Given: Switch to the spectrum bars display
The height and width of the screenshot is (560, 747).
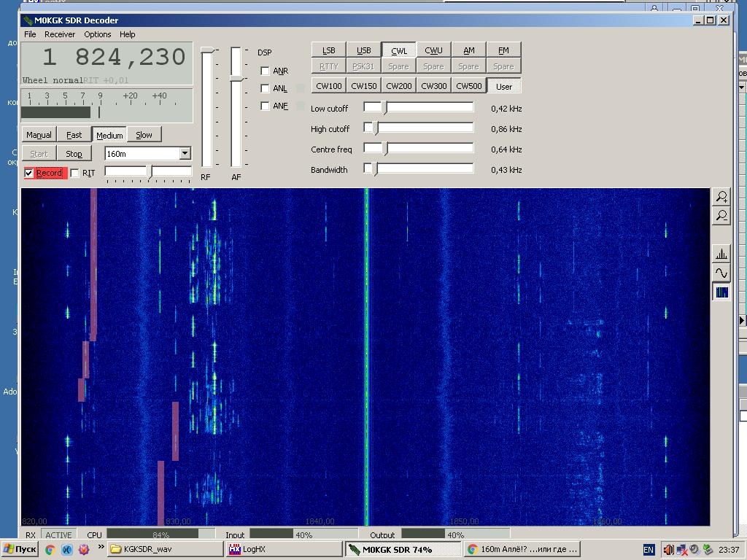Looking at the screenshot, I should tap(721, 254).
